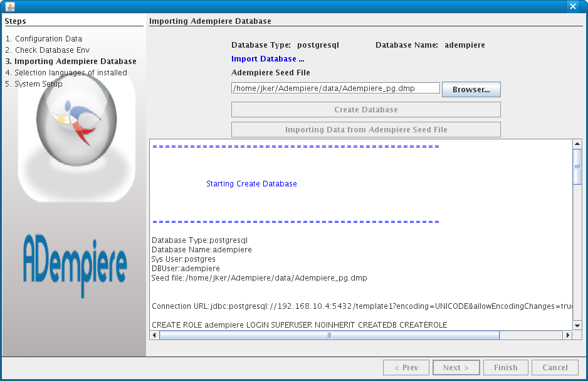This screenshot has width=588, height=381.
Task: Click the Database Type:postgresql log line
Action: 199,240
